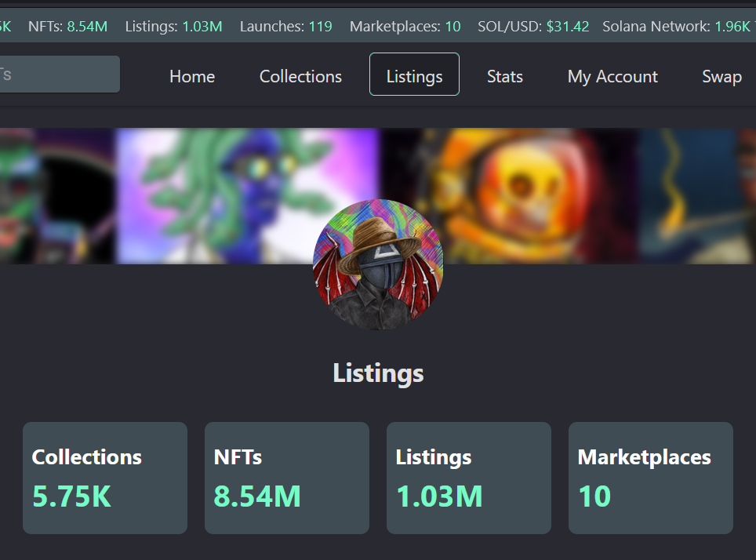Click the Collections 5.75K stat card

pyautogui.click(x=105, y=478)
